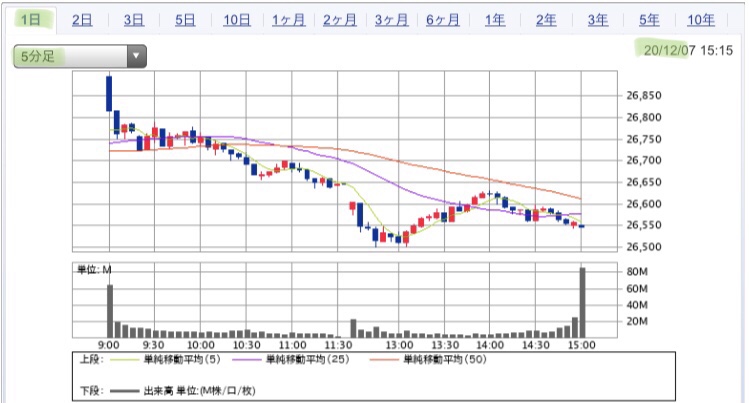This screenshot has height=403, width=749.
Task: Click the 9:30 time axis label
Action: (154, 345)
